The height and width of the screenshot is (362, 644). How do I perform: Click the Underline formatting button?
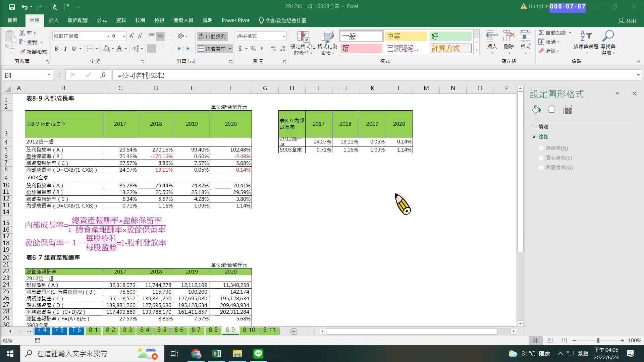(74, 49)
